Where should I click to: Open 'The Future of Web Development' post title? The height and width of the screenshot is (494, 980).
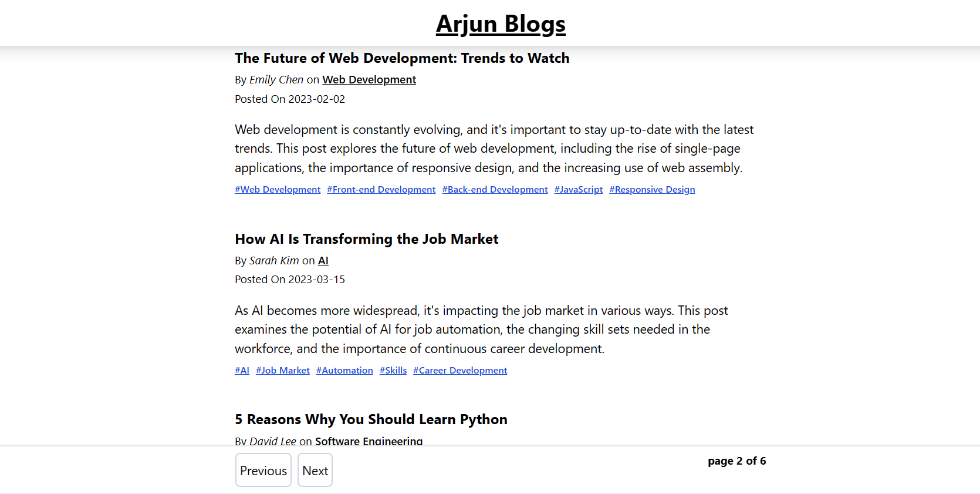[402, 58]
